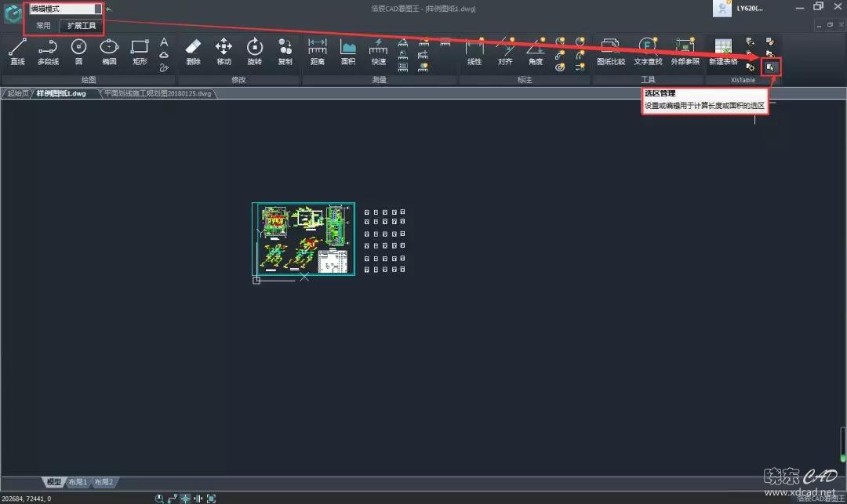847x504 pixels.
Task: Create a new table with 新建表格
Action: click(723, 52)
